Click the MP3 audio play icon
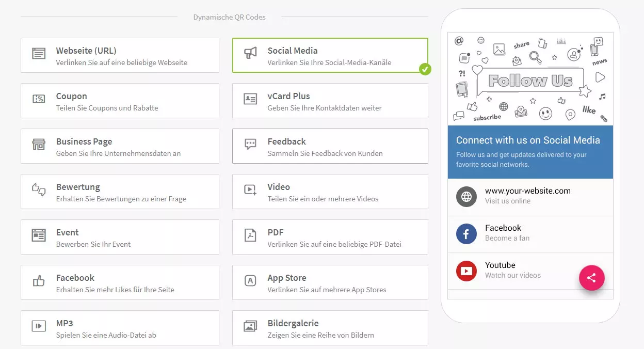The image size is (644, 349). pyautogui.click(x=39, y=326)
